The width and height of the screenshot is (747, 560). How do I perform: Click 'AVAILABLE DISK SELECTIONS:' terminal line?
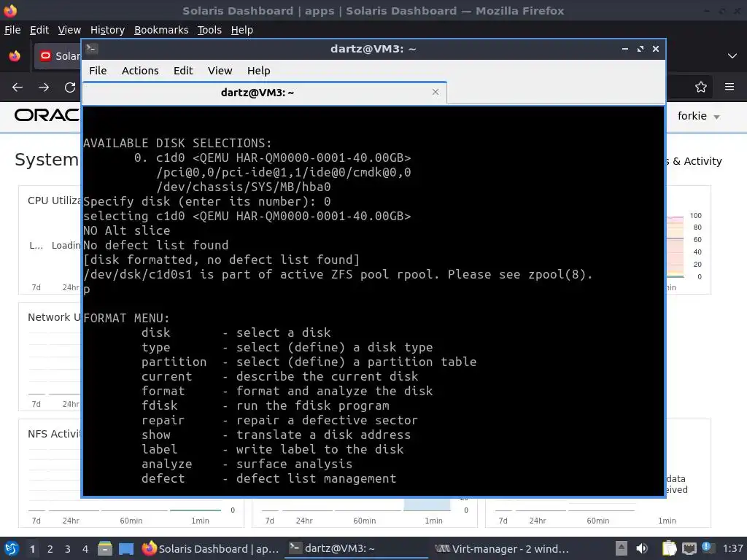tap(177, 143)
